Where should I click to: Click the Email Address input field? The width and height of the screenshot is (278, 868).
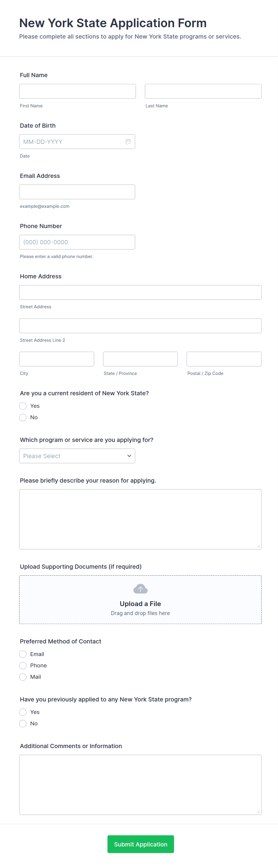coord(77,191)
